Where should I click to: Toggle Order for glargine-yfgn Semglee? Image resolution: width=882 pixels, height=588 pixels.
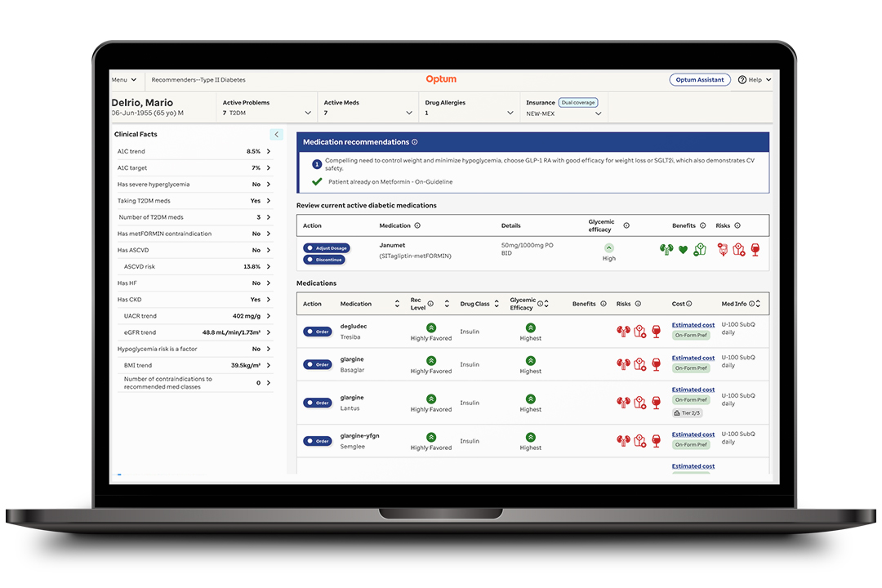tap(317, 441)
